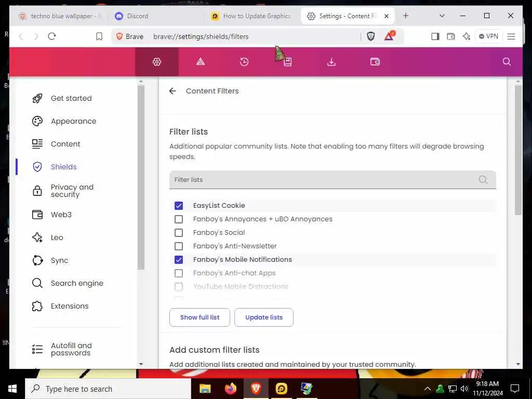Open Wallet icon in purple toolbar
The height and width of the screenshot is (399, 532).
click(x=375, y=62)
